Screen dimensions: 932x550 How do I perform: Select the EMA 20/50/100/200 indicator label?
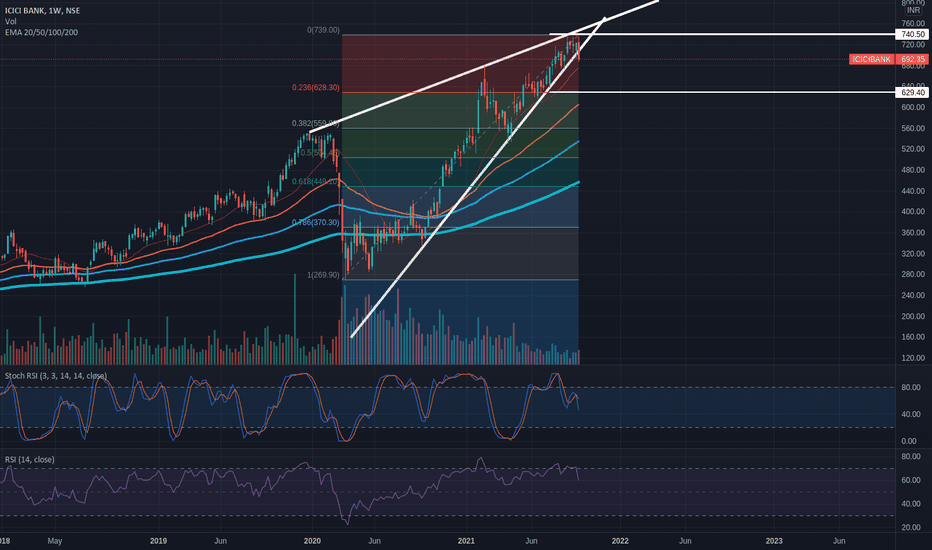pos(41,32)
